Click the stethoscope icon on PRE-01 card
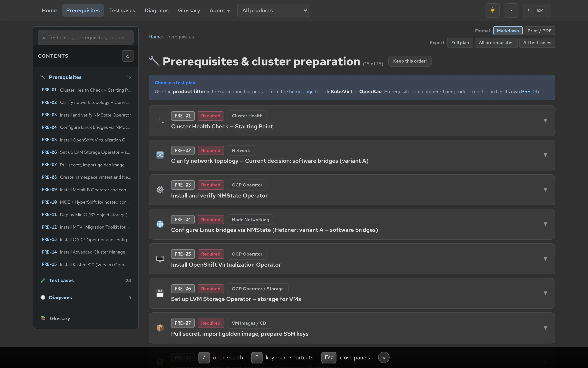Image resolution: width=588 pixels, height=368 pixels. coord(160,120)
